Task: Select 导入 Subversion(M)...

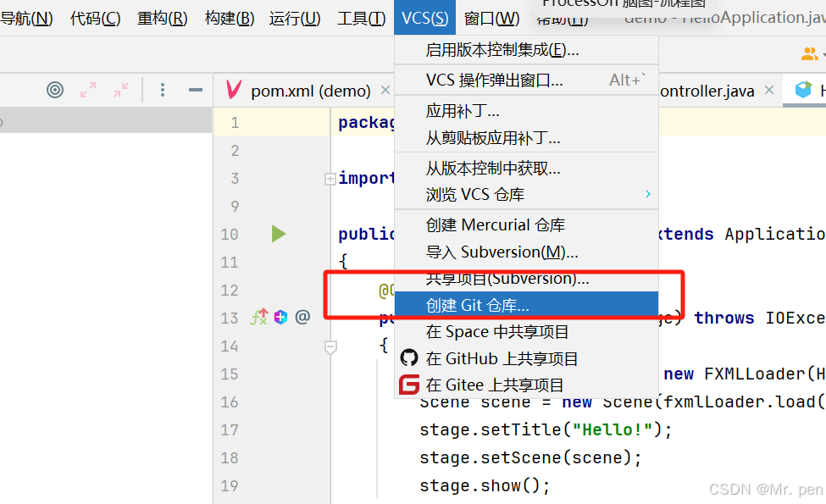Action: click(x=526, y=252)
